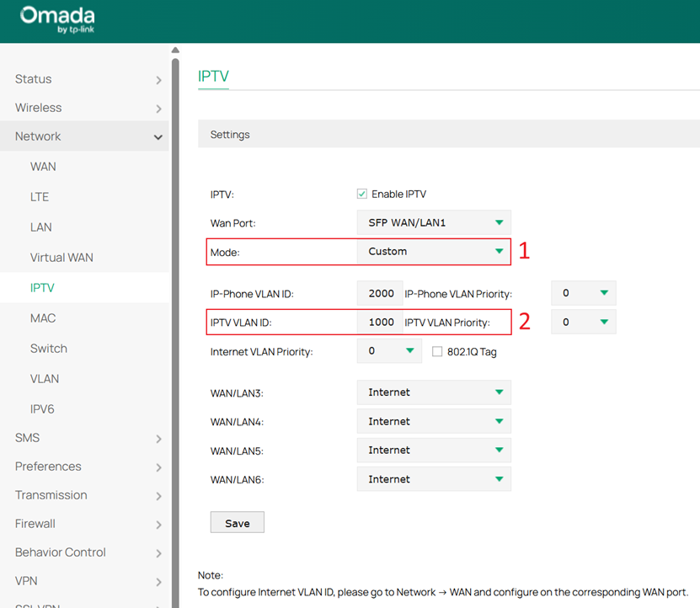
Task: Click the Save button
Action: [237, 522]
